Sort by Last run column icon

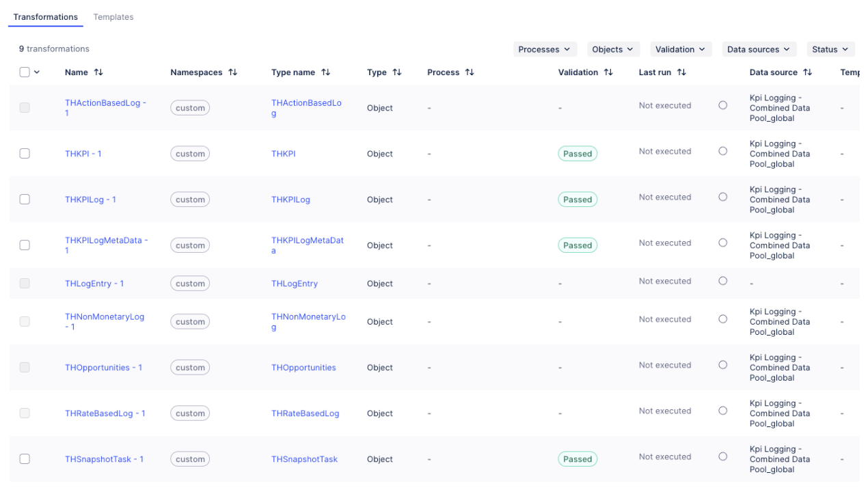point(681,72)
